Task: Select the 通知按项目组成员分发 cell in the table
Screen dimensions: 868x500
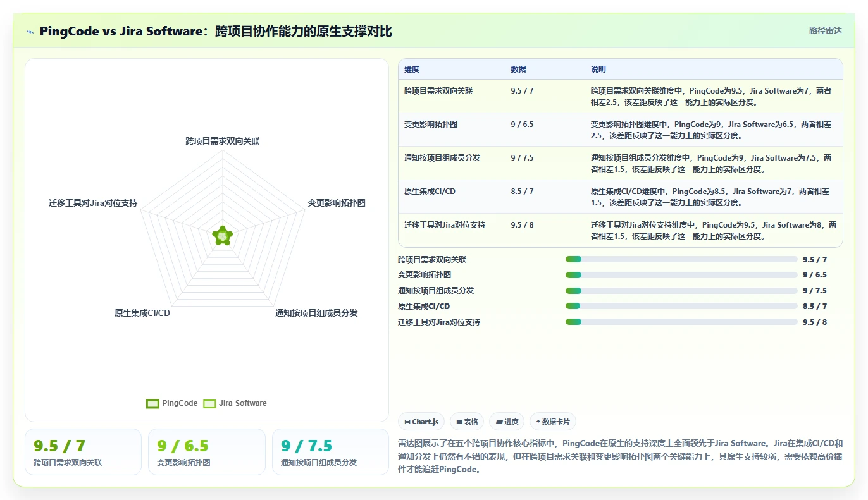Action: pyautogui.click(x=442, y=158)
